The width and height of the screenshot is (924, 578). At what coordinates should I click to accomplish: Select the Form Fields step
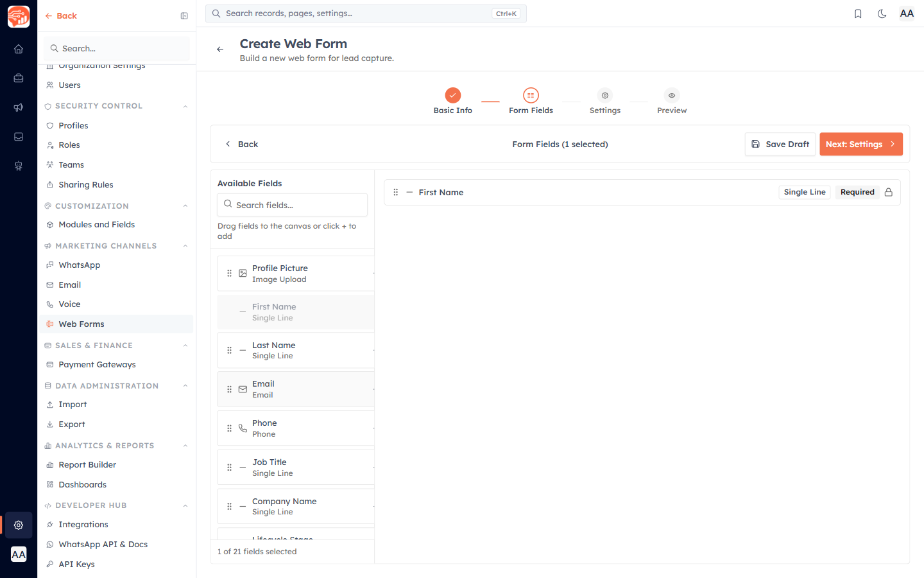click(531, 101)
